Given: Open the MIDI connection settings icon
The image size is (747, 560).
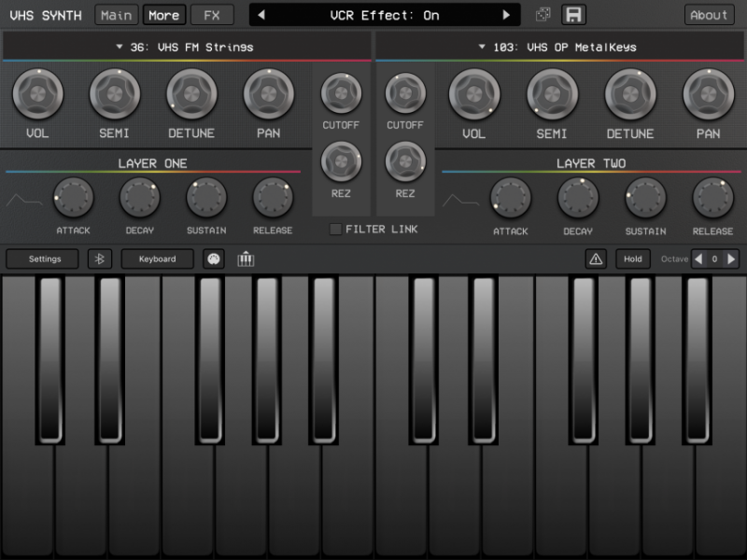Looking at the screenshot, I should coord(213,259).
